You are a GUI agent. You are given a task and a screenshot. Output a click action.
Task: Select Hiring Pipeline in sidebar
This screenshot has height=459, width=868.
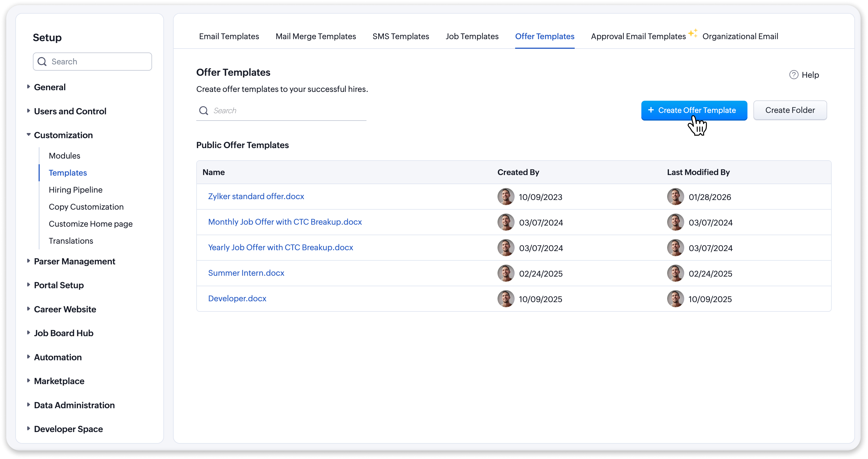[75, 190]
